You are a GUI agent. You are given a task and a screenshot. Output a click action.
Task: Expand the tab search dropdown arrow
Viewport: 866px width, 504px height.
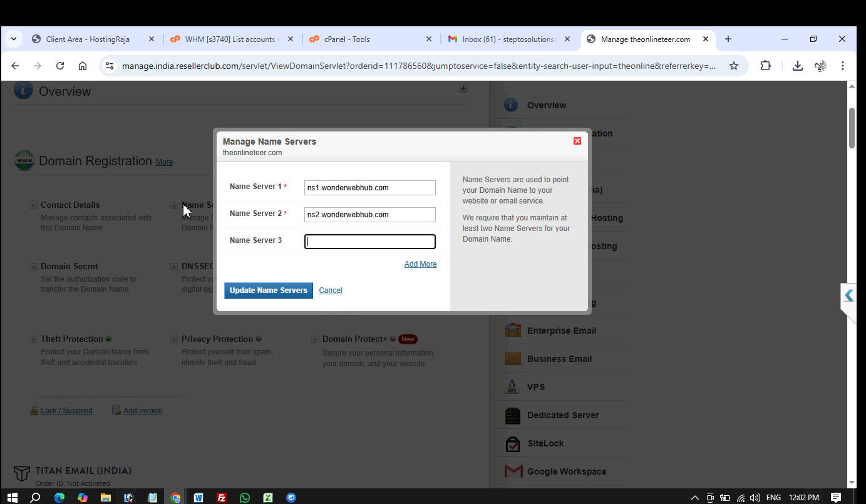(x=14, y=39)
